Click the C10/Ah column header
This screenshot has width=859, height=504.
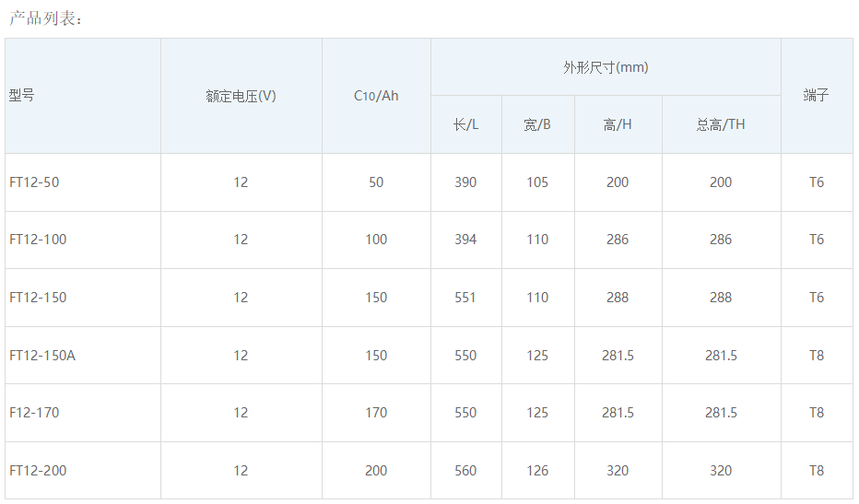coord(376,96)
